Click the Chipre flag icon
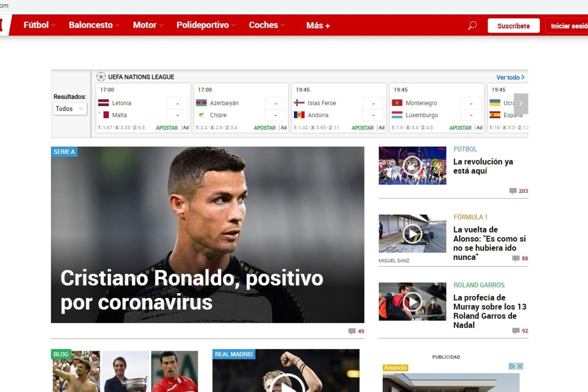This screenshot has height=392, width=588. (x=201, y=115)
